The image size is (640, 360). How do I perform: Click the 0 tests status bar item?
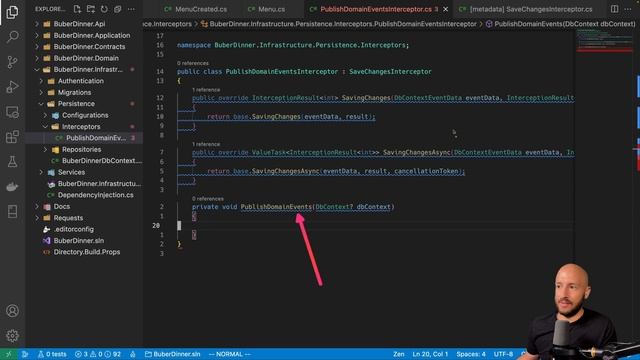52,354
